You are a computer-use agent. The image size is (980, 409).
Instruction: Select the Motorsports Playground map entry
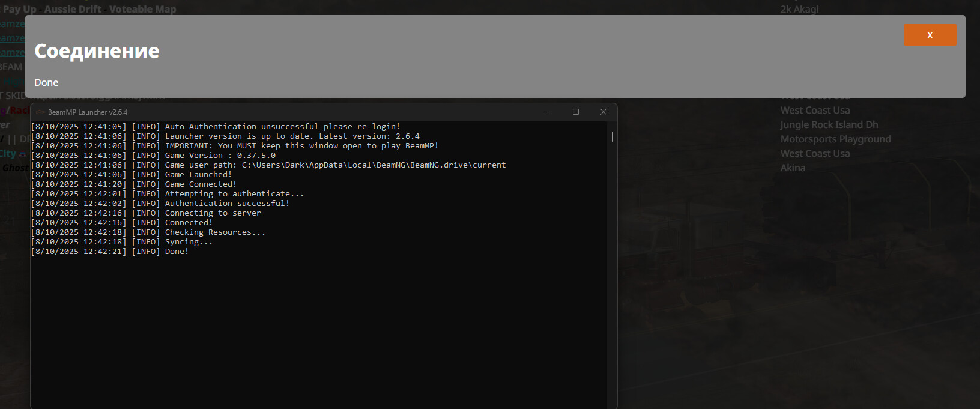coord(835,139)
